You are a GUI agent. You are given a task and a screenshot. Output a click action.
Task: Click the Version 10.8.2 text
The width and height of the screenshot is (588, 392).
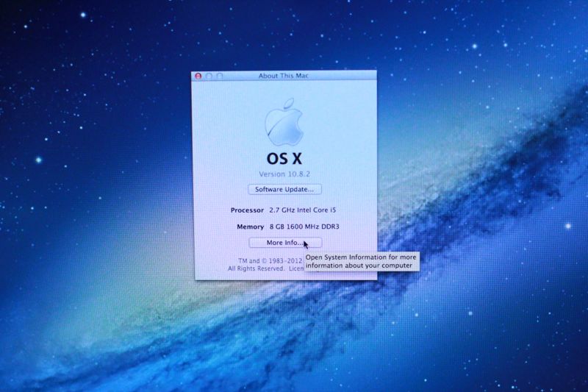[284, 174]
